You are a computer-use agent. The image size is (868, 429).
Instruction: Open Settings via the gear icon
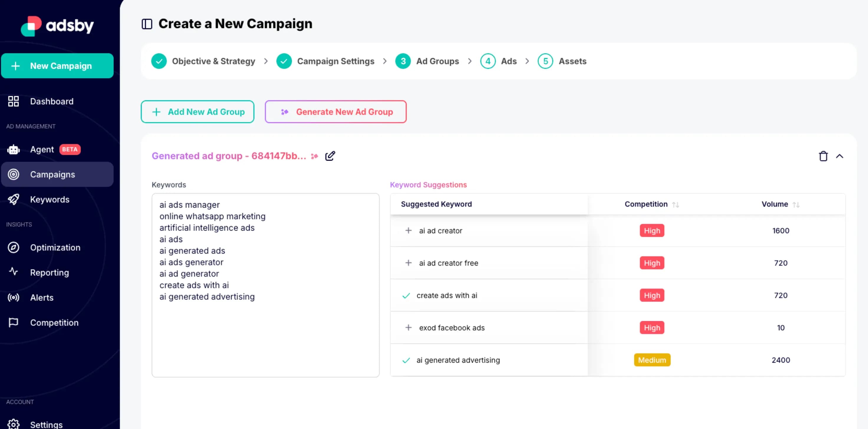(x=14, y=424)
